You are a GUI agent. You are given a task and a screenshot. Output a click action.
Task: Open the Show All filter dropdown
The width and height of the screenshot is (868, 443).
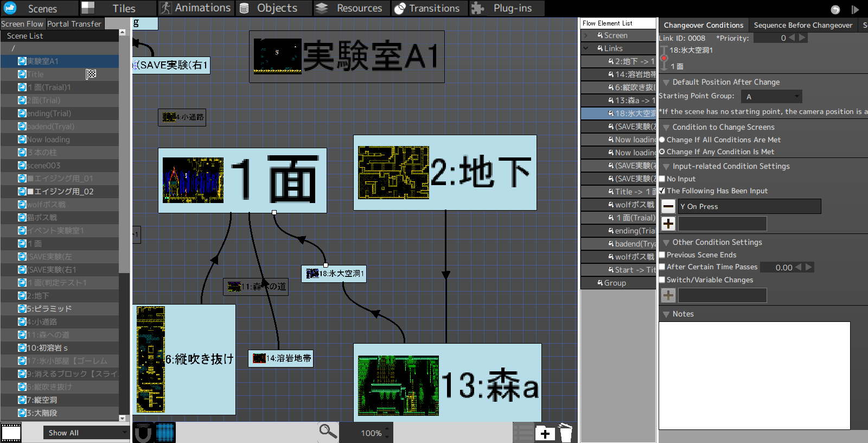[x=86, y=433]
